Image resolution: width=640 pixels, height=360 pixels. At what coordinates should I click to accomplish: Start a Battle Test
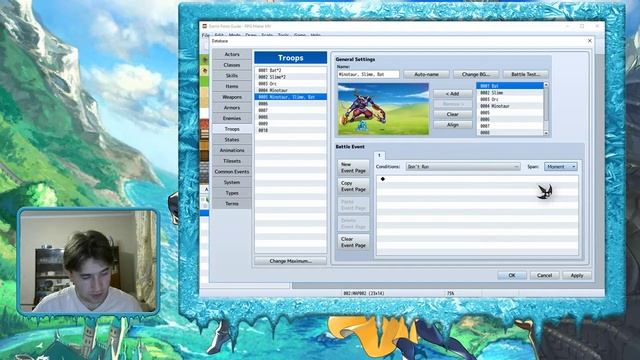pyautogui.click(x=525, y=74)
